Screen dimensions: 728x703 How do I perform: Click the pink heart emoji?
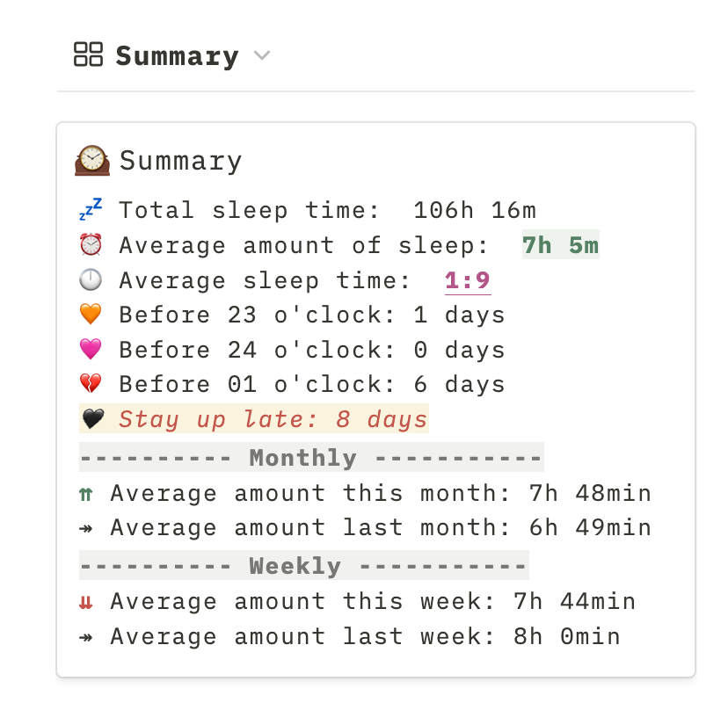point(91,349)
